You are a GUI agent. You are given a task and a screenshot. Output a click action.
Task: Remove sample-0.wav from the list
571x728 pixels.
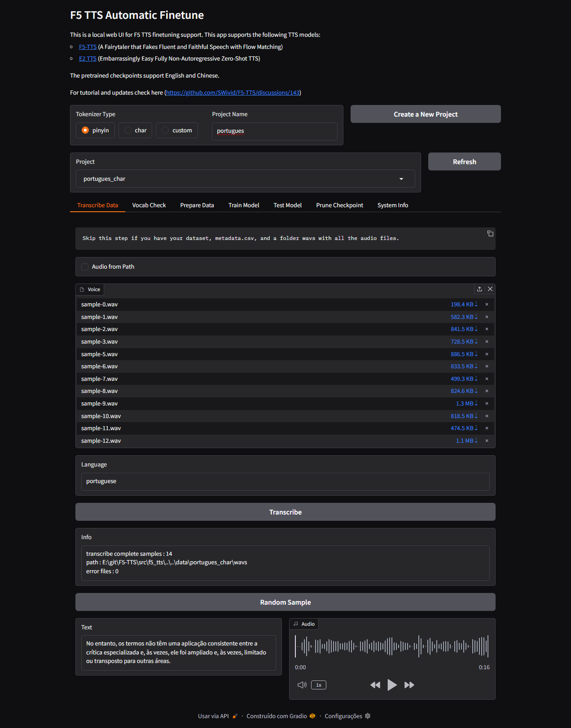[x=487, y=305]
